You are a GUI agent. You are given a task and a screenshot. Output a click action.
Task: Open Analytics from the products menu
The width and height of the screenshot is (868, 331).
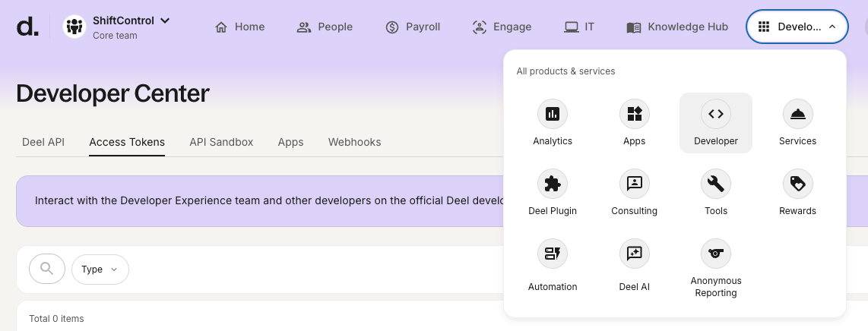point(553,115)
